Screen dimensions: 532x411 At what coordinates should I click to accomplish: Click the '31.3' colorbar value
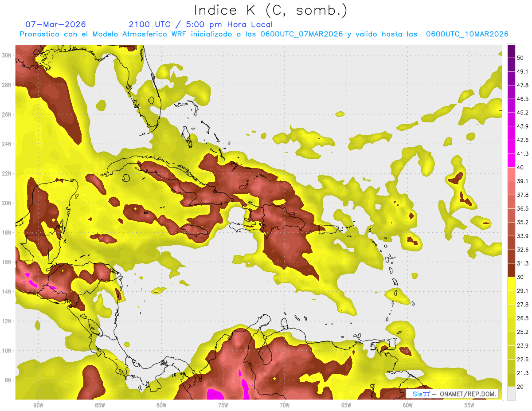point(523,263)
